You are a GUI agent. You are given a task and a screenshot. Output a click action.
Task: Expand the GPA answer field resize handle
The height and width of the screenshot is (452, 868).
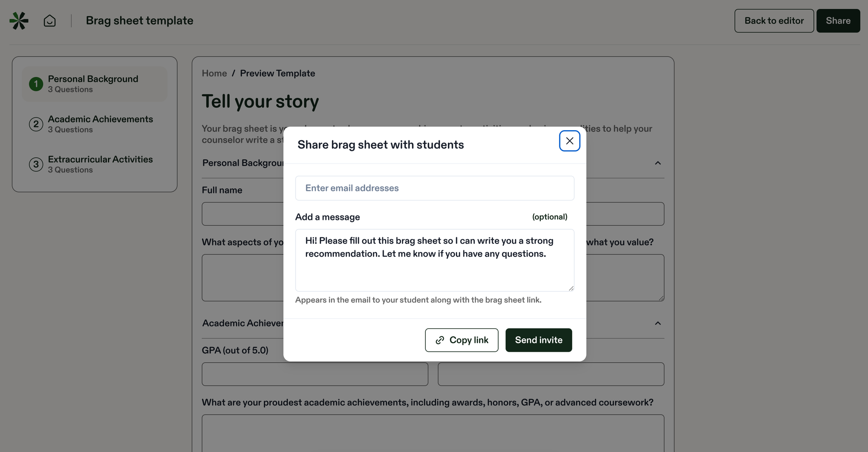[x=661, y=298]
